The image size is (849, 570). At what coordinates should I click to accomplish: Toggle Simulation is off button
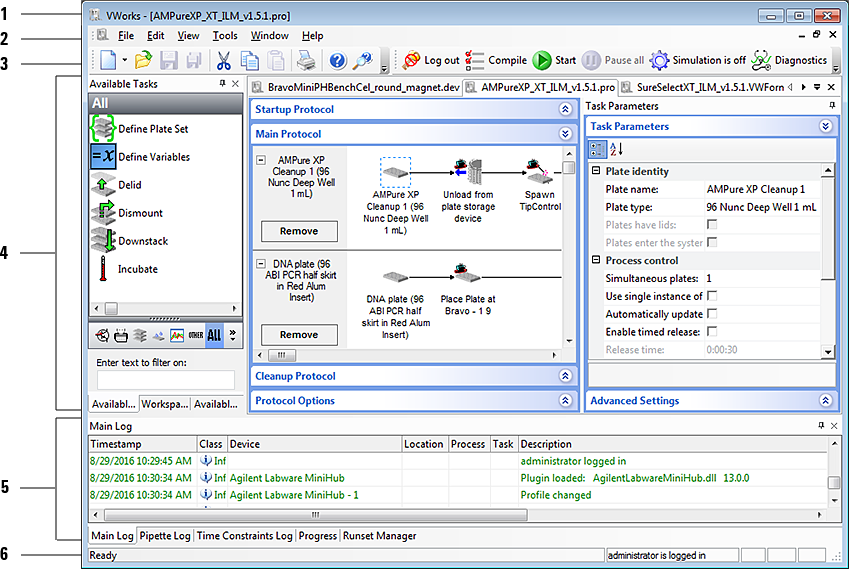[698, 60]
